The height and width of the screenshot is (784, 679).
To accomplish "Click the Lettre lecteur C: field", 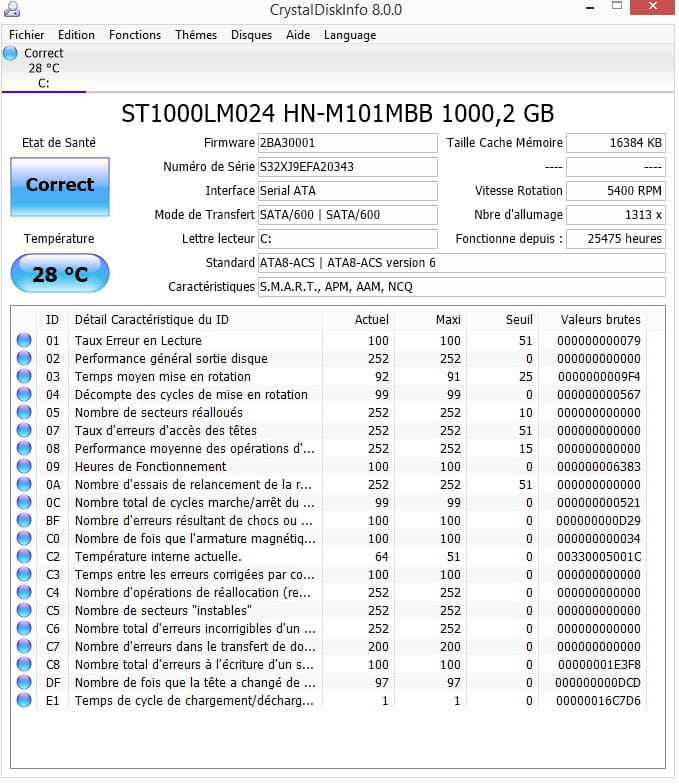I will 348,239.
